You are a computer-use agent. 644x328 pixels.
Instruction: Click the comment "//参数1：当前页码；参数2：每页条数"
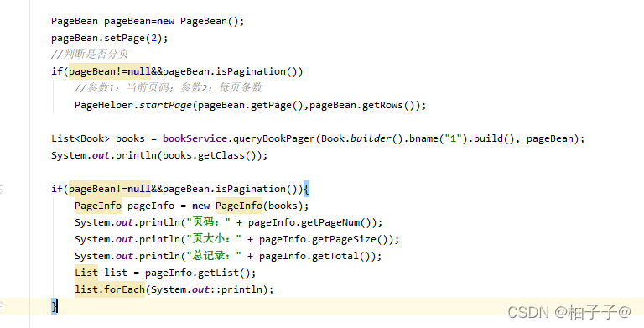point(168,88)
